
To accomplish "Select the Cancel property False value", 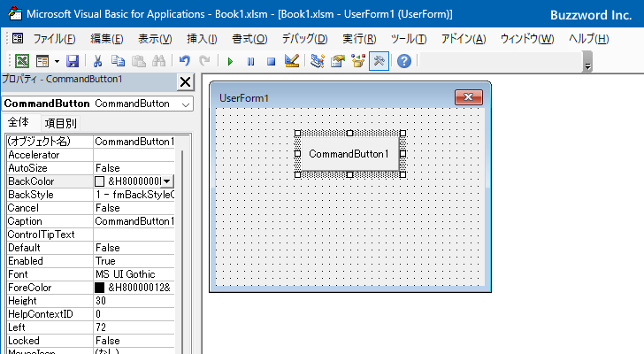I will coord(134,208).
